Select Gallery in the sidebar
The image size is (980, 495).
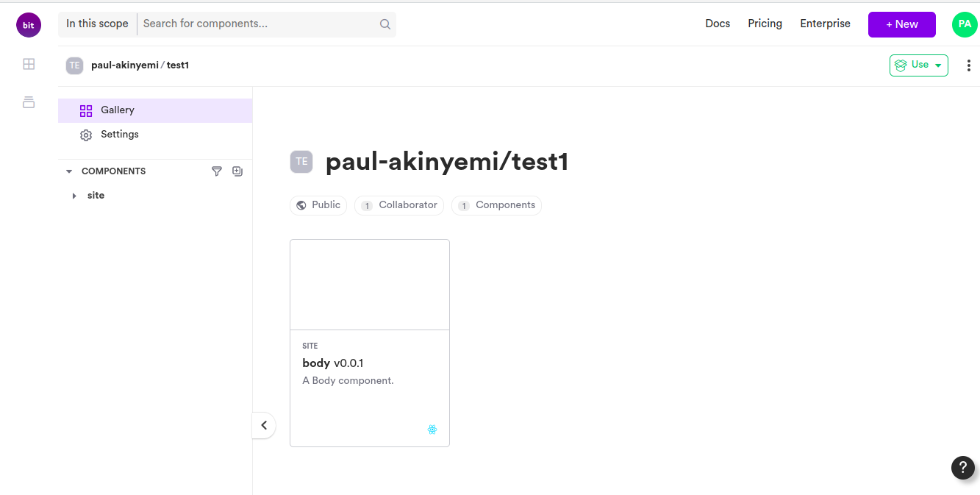tap(155, 110)
